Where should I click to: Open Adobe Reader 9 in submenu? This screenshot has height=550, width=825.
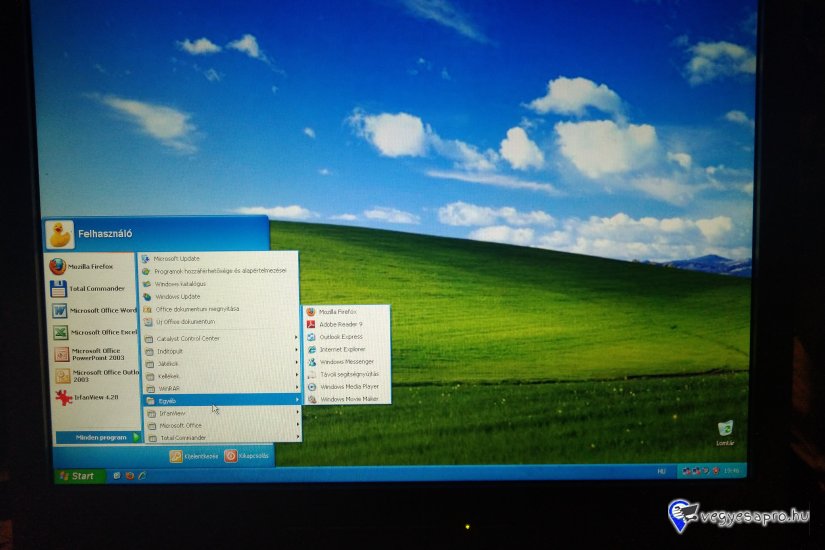point(340,324)
